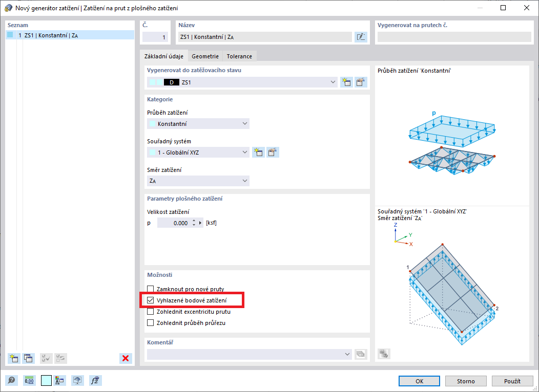539x392 pixels.
Task: Open the ZS1 load case dropdown
Action: click(242, 82)
